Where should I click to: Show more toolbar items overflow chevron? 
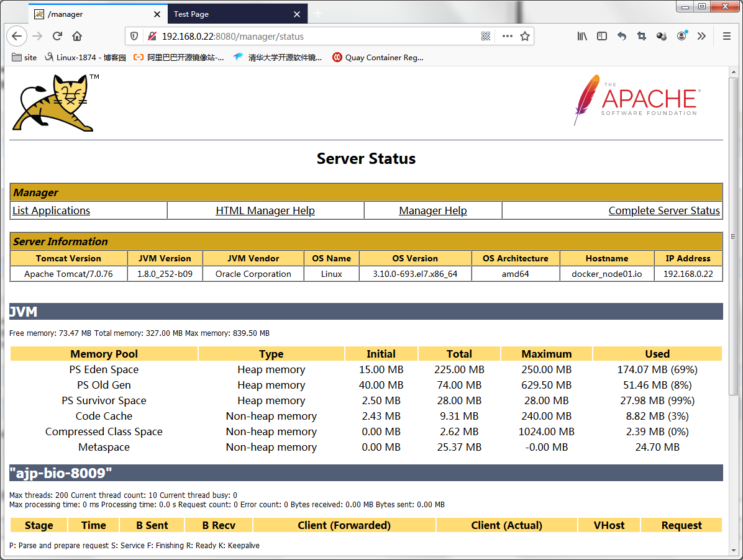point(702,36)
